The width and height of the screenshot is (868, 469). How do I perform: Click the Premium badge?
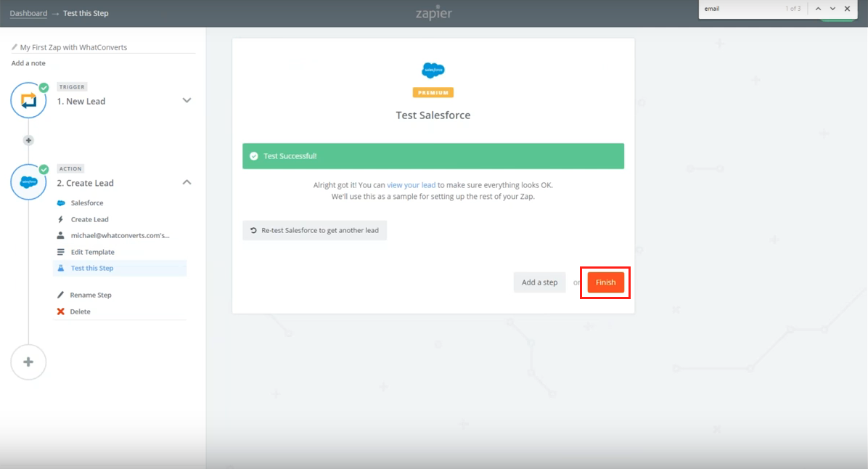pos(433,92)
